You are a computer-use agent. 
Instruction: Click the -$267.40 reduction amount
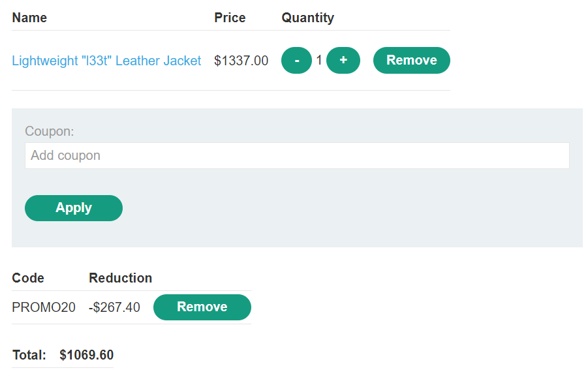coord(114,307)
